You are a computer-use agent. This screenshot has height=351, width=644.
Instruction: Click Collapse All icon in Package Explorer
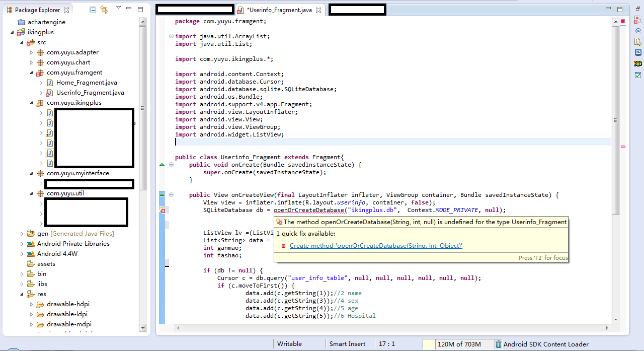pos(93,10)
